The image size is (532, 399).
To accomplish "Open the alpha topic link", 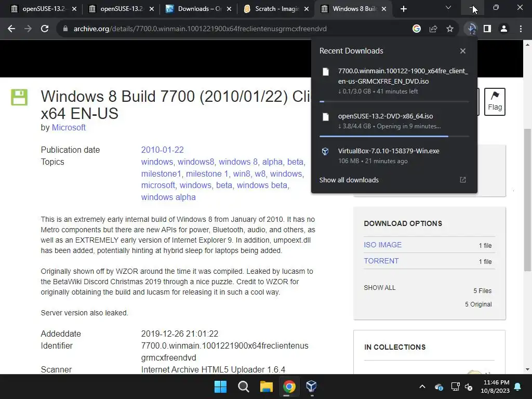I will click(272, 162).
